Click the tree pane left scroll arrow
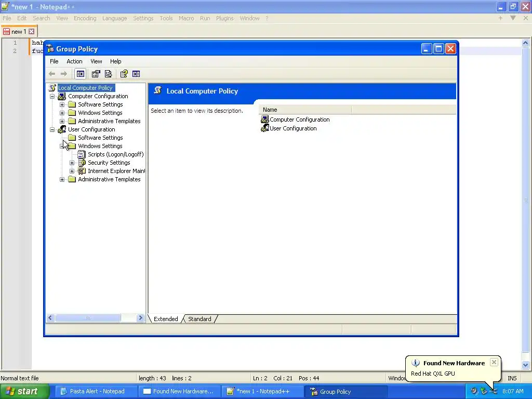This screenshot has height=399, width=532. (50, 318)
